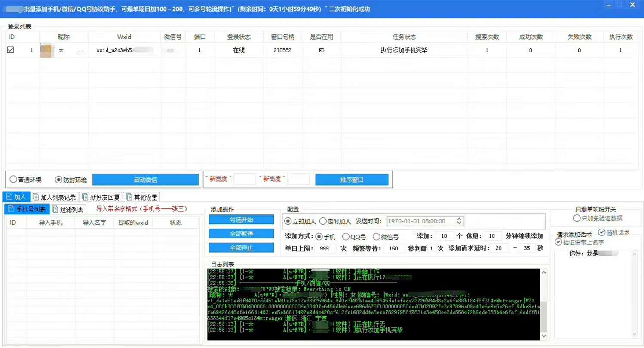This screenshot has width=644, height=348.
Task: Click the 启动微信 button
Action: pyautogui.click(x=146, y=179)
